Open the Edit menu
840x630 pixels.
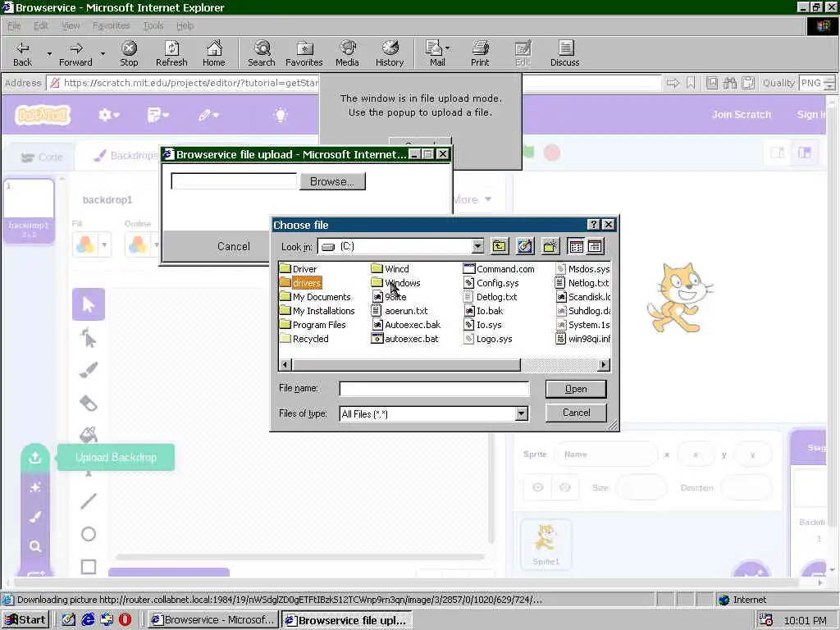(40, 25)
